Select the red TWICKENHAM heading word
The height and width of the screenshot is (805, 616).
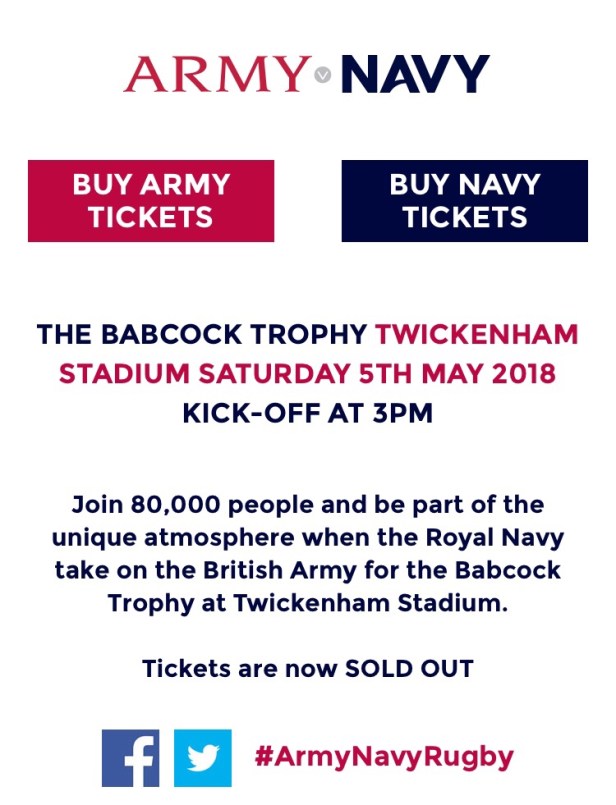[477, 335]
